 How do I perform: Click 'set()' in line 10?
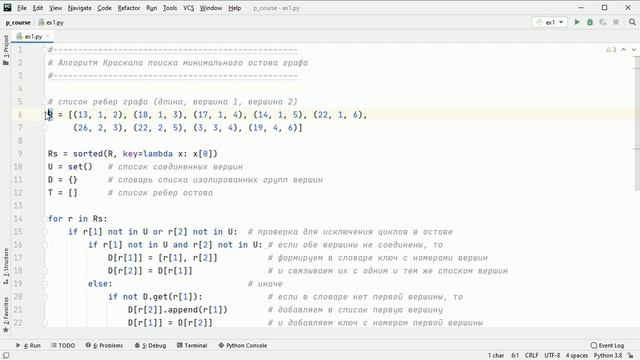pyautogui.click(x=80, y=167)
